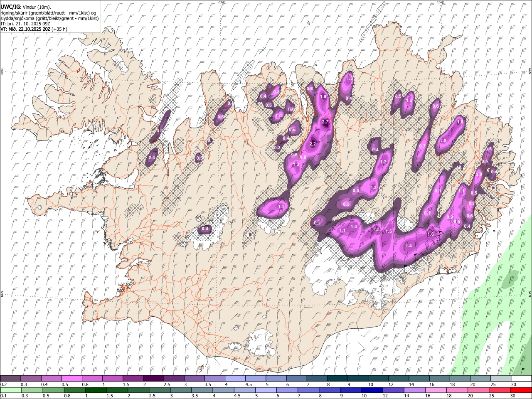Pick rain legend swatch starting at 2.5
The height and width of the screenshot is (399, 532).
pyautogui.click(x=160, y=390)
